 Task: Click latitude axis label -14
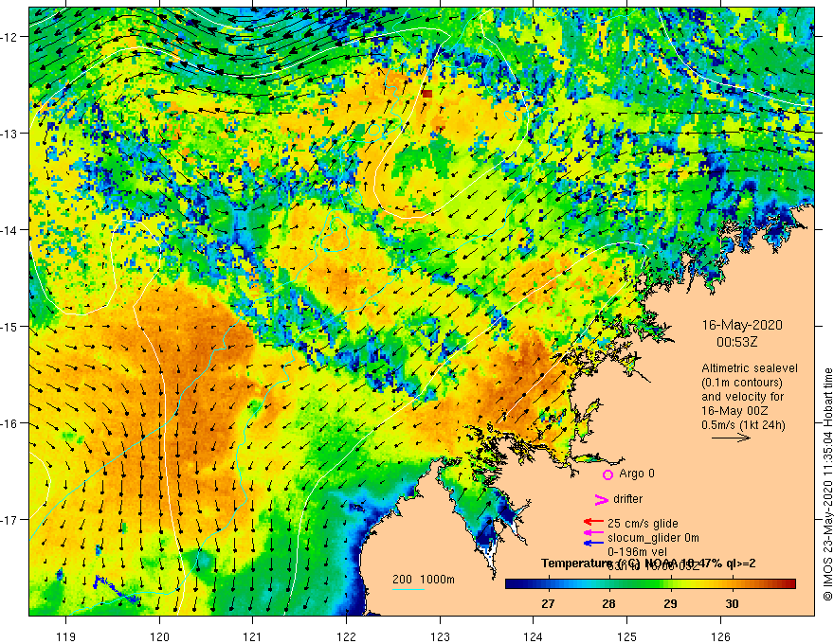[x=10, y=230]
